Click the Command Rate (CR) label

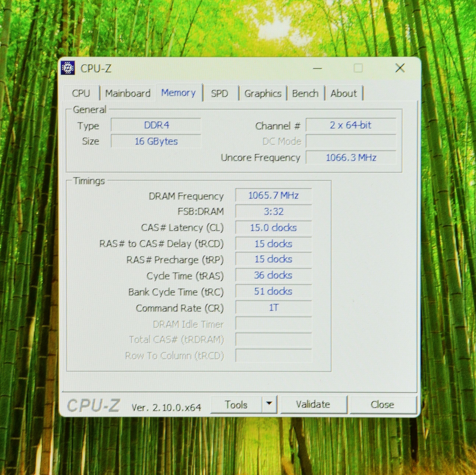coord(180,308)
